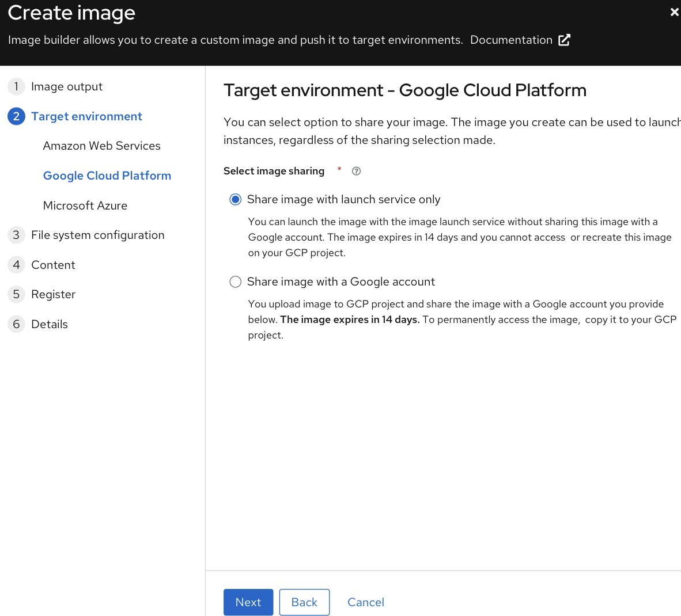This screenshot has height=616, width=681.
Task: Jump to File system configuration step
Action: (x=97, y=235)
